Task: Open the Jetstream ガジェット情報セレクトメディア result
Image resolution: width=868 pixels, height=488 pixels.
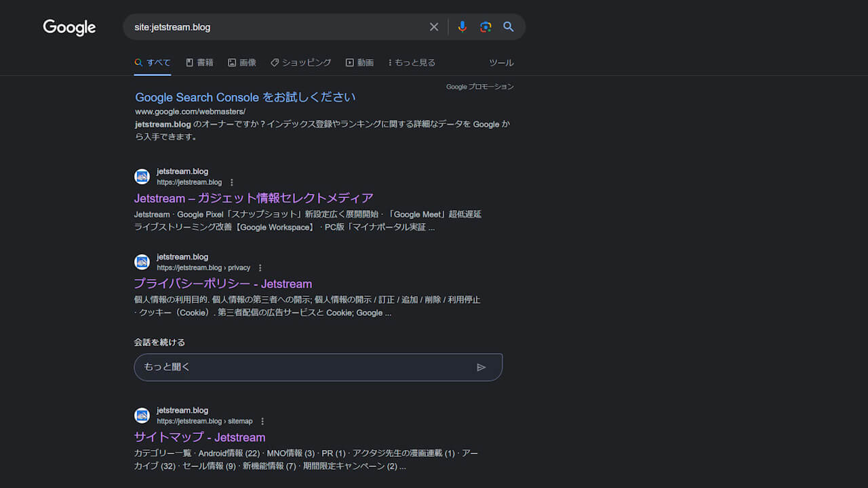Action: click(x=254, y=198)
